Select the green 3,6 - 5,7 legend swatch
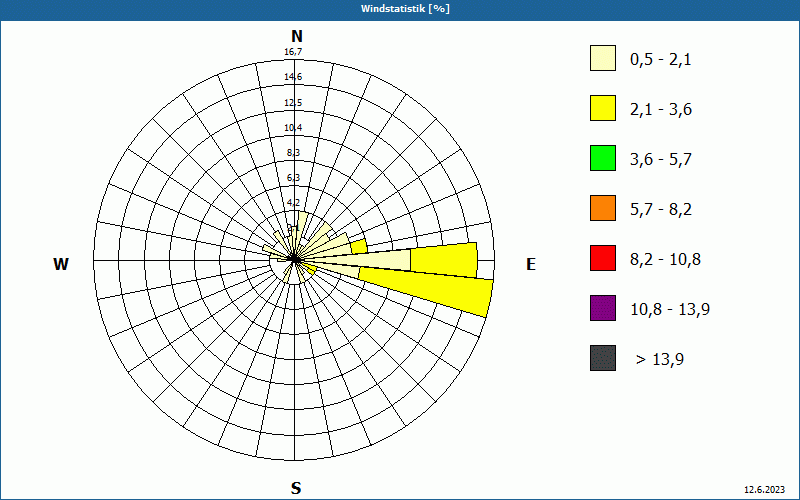The image size is (800, 500). point(603,158)
